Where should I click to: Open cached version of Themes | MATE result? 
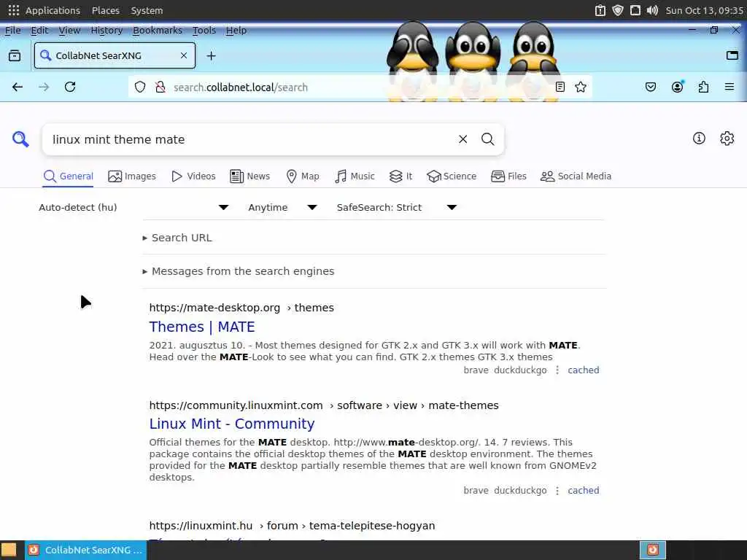click(x=584, y=370)
